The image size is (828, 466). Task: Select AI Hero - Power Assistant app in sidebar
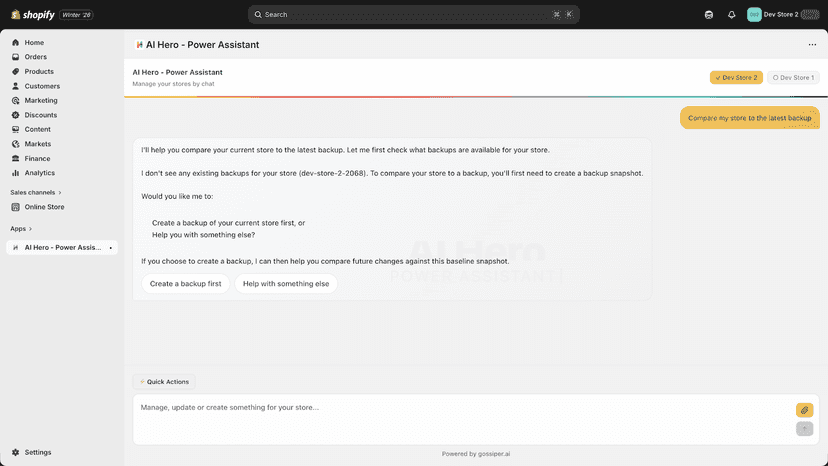pyautogui.click(x=62, y=247)
